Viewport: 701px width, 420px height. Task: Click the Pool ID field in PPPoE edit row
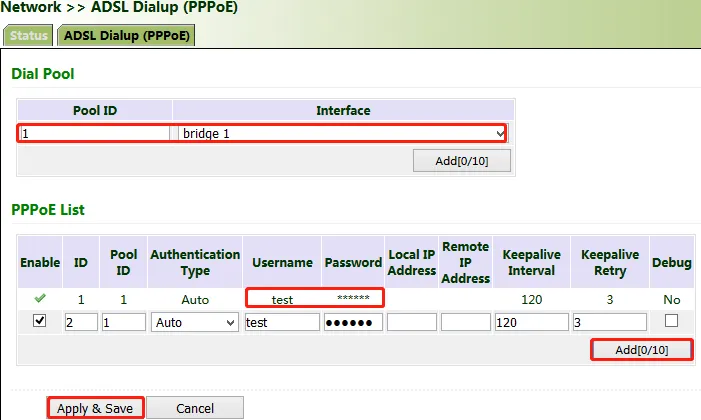123,322
